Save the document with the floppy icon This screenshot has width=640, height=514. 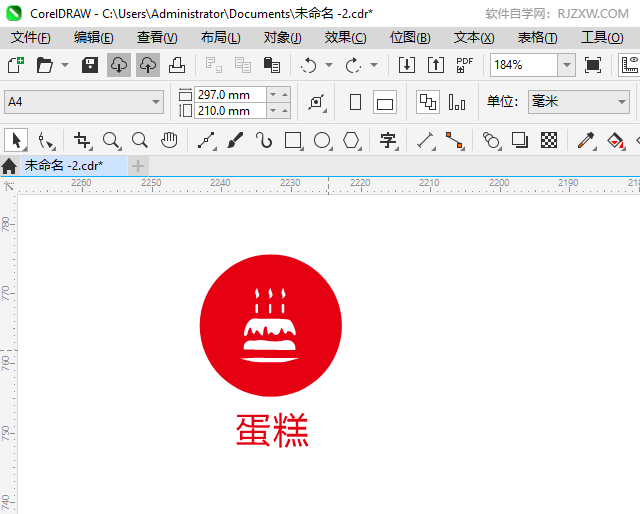[90, 65]
